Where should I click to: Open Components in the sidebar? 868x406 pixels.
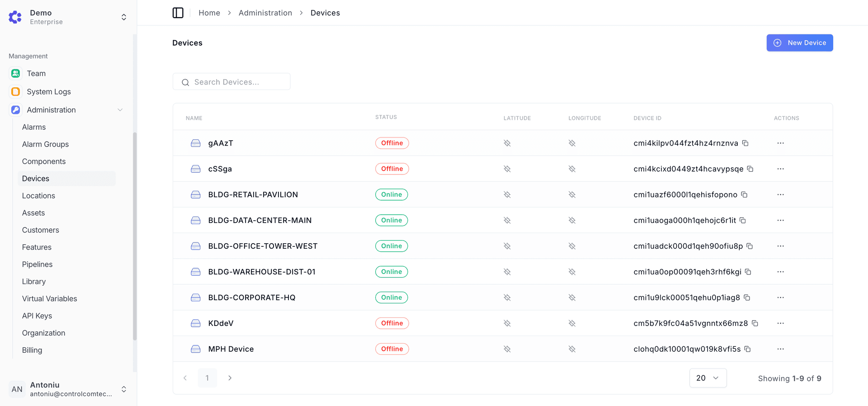click(44, 161)
